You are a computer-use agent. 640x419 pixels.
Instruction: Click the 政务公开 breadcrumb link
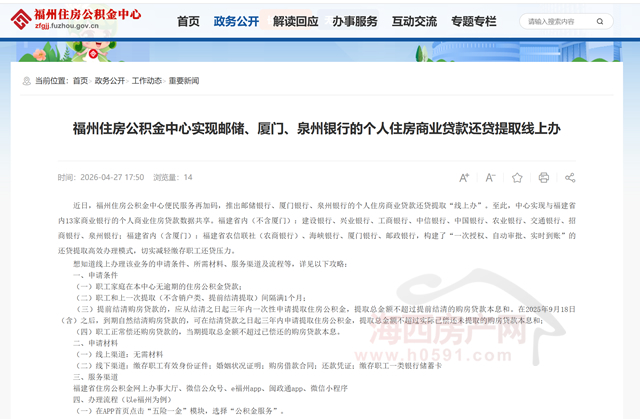pos(111,81)
